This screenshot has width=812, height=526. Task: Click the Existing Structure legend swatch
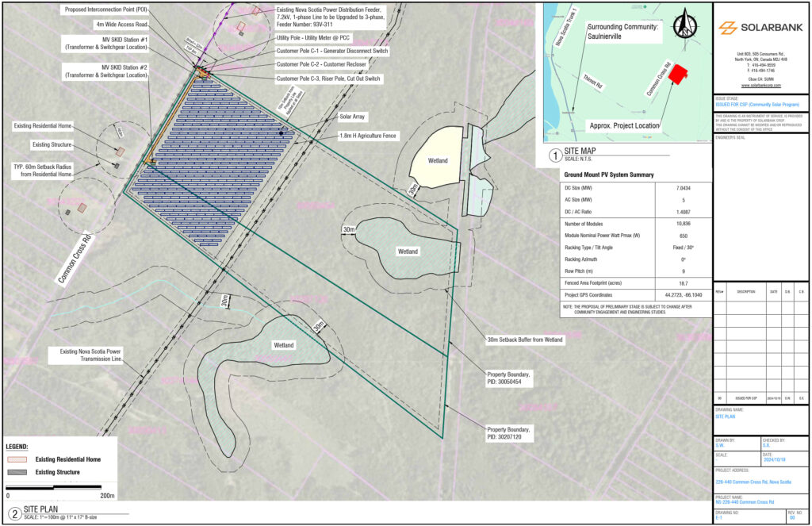tap(17, 473)
